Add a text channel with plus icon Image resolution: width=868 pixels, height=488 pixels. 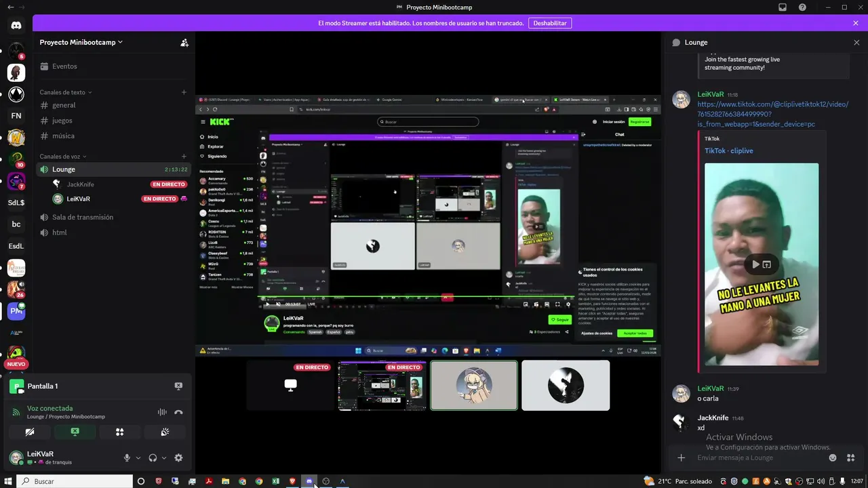(x=184, y=92)
